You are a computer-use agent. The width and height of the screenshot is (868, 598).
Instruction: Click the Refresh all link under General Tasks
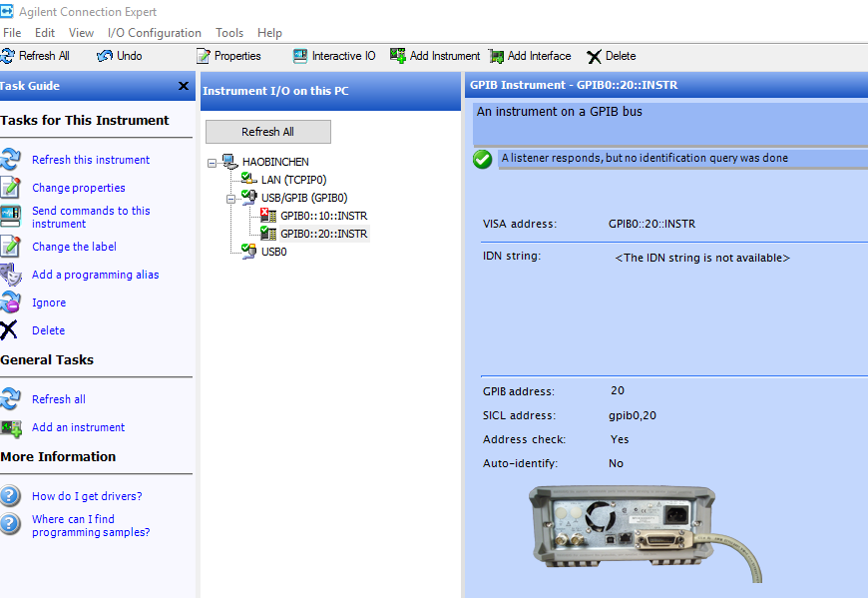(x=59, y=399)
